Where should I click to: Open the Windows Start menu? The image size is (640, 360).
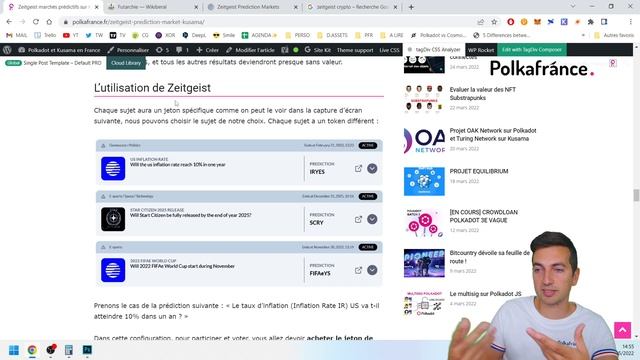[x=14, y=350]
